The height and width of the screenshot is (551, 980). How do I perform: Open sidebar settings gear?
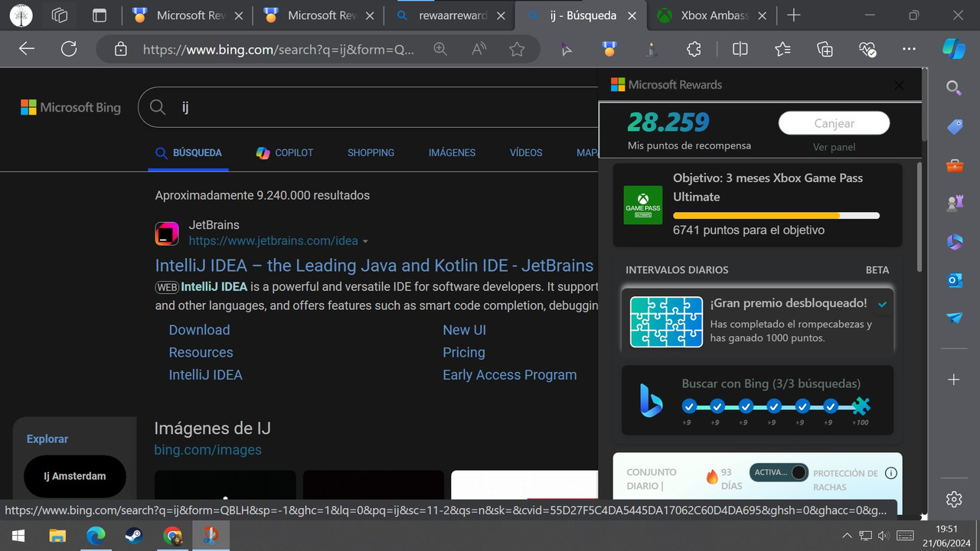click(954, 500)
